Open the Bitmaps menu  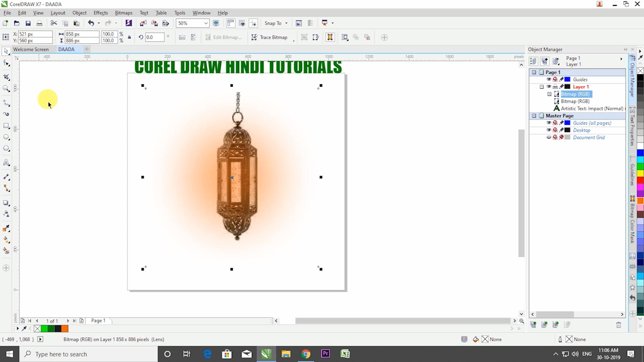[123, 13]
